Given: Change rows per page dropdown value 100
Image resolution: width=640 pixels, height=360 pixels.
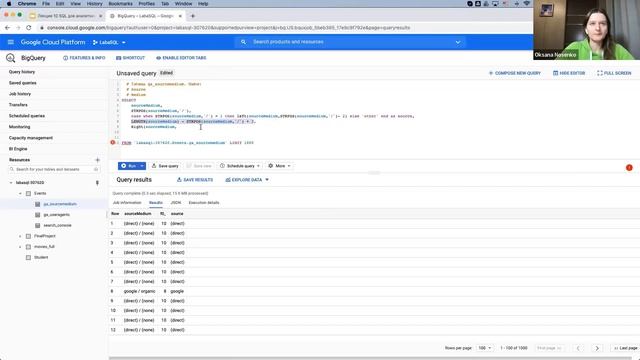Looking at the screenshot, I should (484, 348).
